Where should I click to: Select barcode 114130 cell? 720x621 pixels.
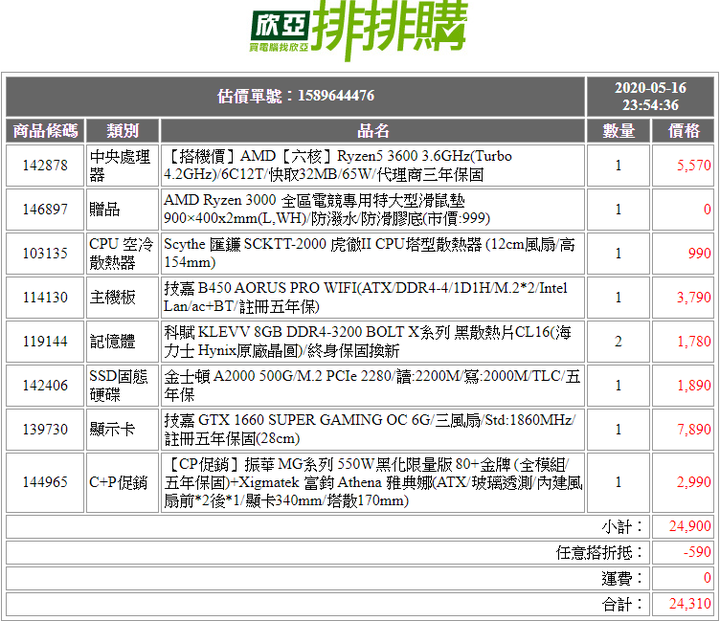(x=45, y=298)
